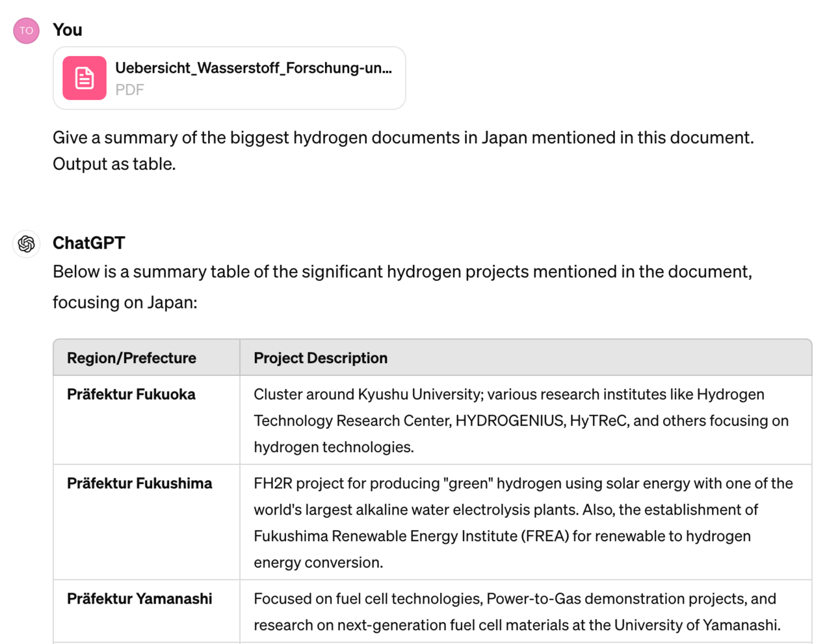This screenshot has height=644, width=840.
Task: Click the user prompt about hydrogen documents
Action: click(403, 150)
